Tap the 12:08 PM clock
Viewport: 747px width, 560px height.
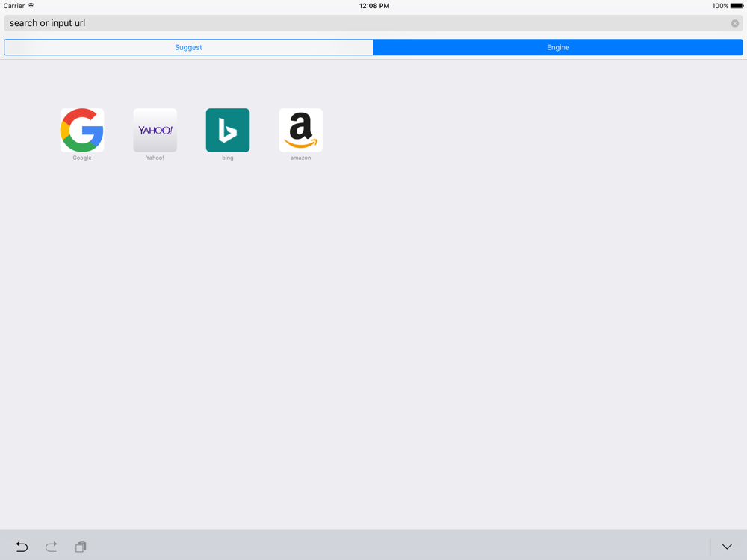click(x=374, y=6)
